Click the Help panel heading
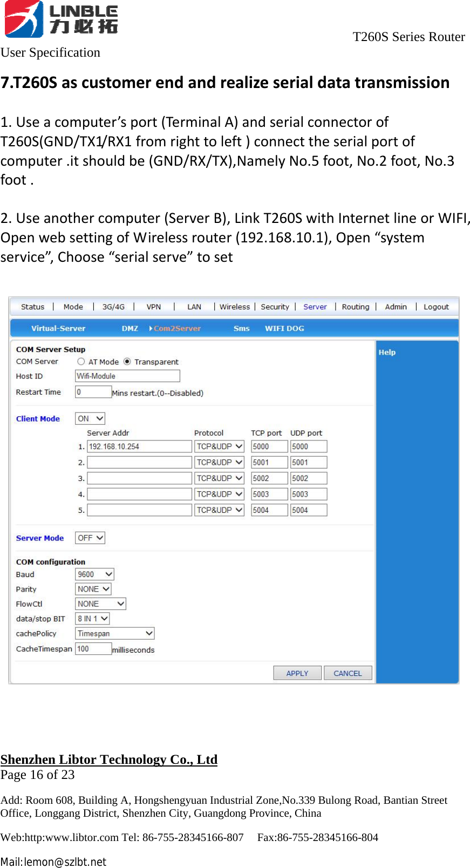 [x=387, y=352]
